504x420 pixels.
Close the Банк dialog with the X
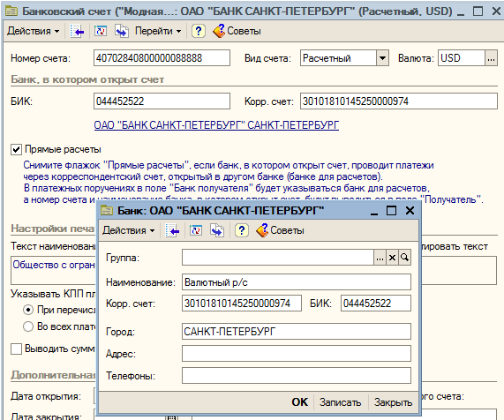coord(410,211)
